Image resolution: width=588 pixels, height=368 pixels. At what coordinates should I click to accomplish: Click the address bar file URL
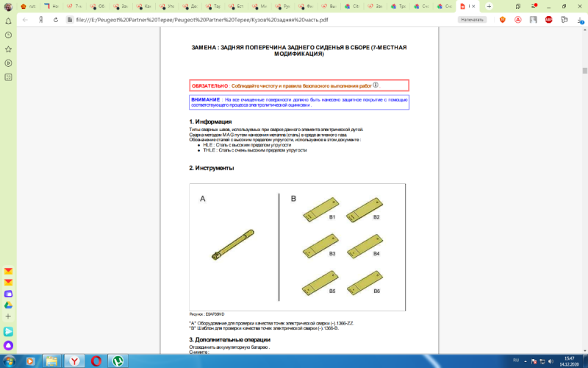click(201, 20)
